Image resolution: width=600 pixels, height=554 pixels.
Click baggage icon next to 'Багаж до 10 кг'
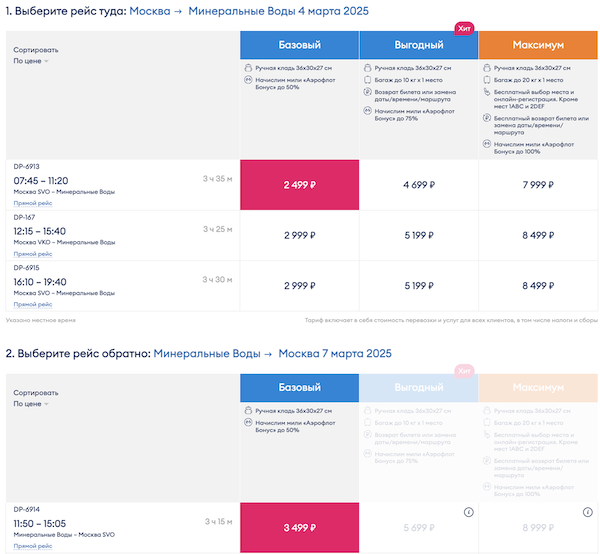tap(367, 79)
